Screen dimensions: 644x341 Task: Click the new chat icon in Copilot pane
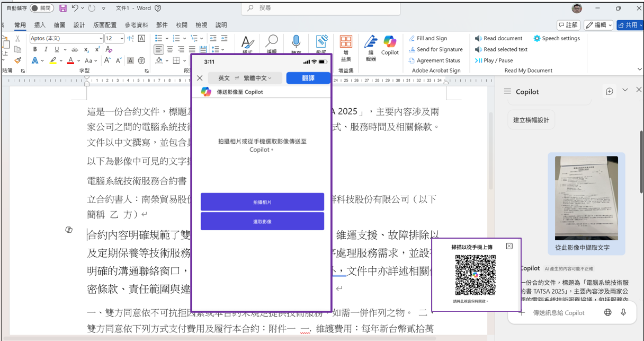click(610, 91)
